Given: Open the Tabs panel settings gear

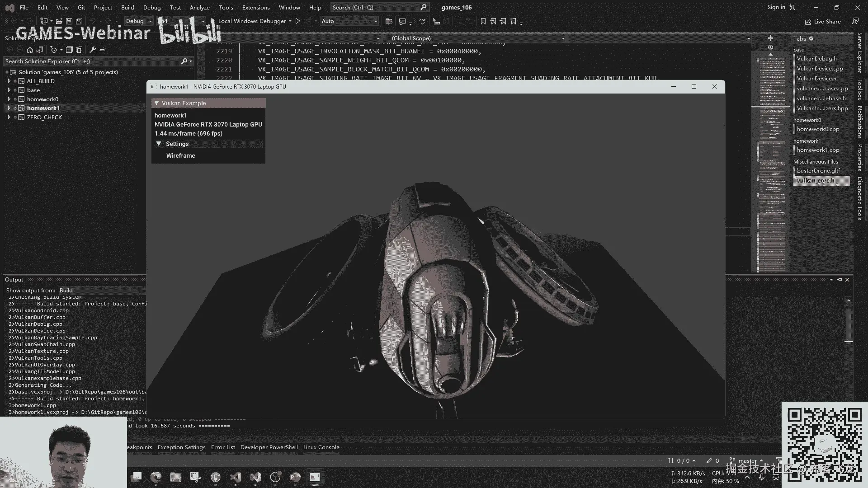Looking at the screenshot, I should click(811, 38).
